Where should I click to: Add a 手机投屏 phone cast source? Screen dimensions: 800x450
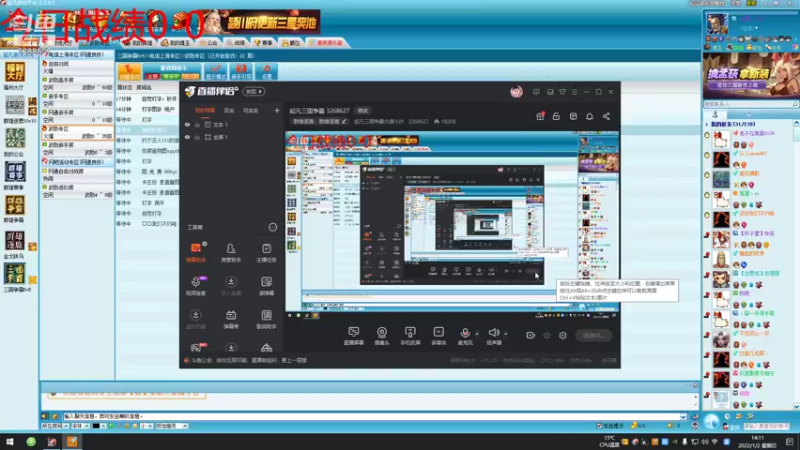pyautogui.click(x=410, y=336)
